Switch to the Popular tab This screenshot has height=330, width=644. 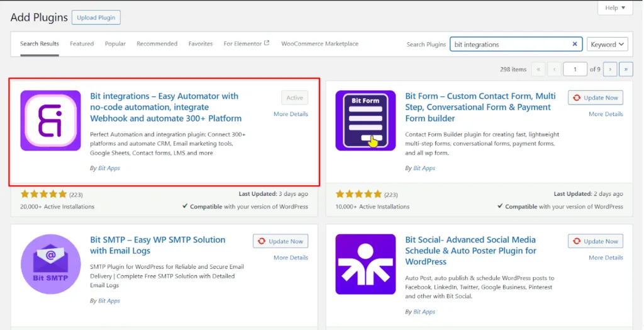116,43
